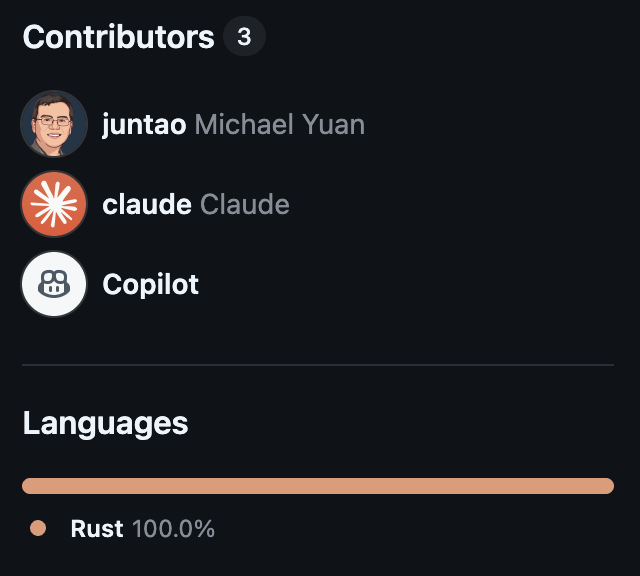This screenshot has height=576, width=640.
Task: Click the grey Claude display name
Action: [x=244, y=204]
